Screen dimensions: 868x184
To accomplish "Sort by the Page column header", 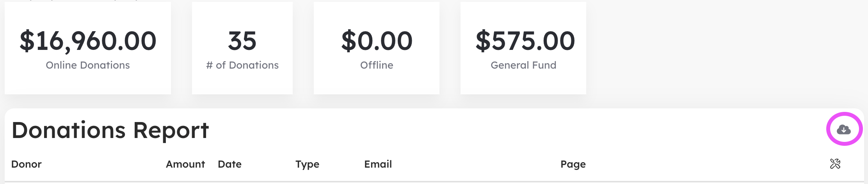I will tap(573, 165).
